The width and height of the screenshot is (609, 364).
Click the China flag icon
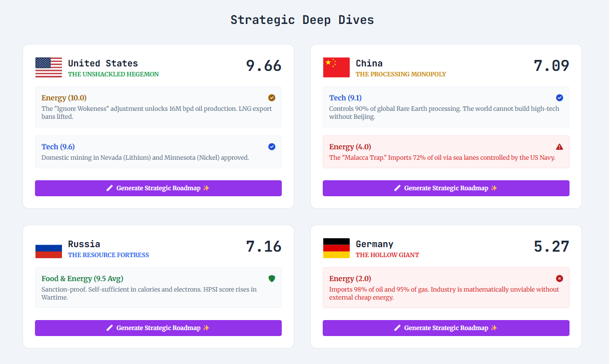(336, 67)
